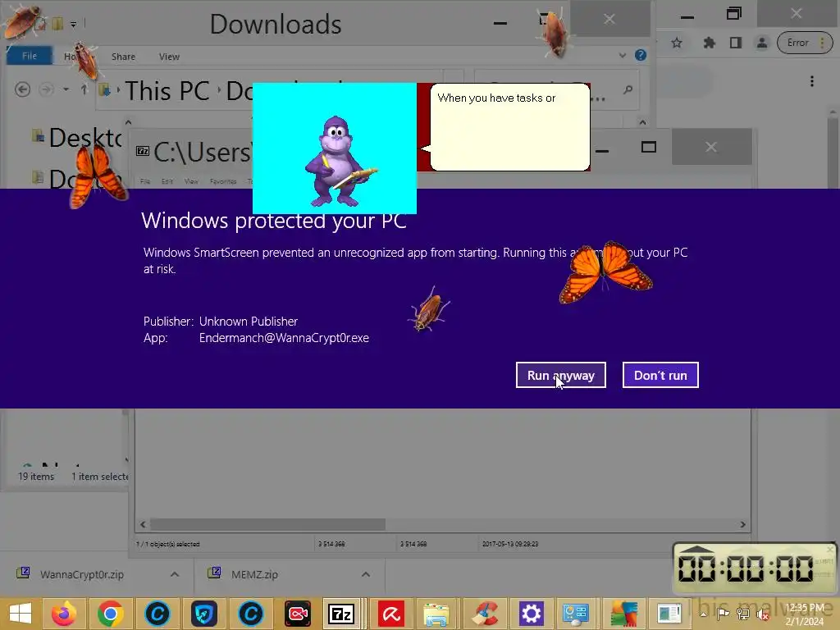Open WannaCrypt0r.zip download options arrow

coord(175,574)
